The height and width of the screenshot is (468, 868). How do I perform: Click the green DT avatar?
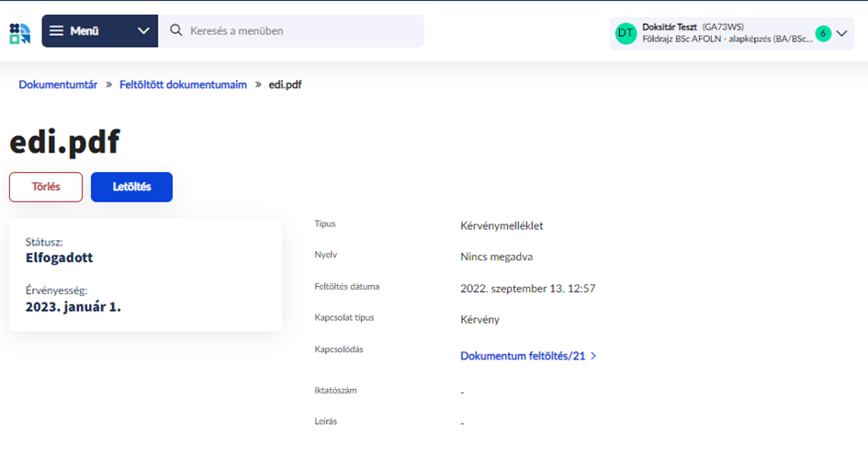pos(626,33)
